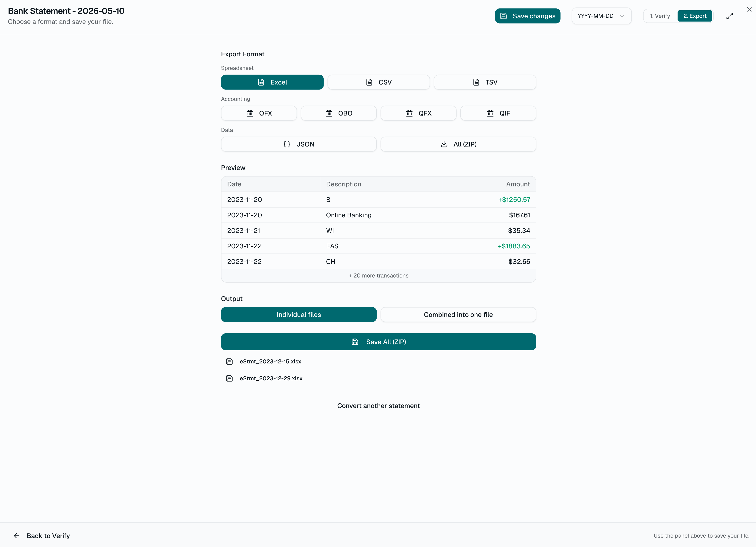
Task: Click the bank icon on the QIF button
Action: coord(490,113)
